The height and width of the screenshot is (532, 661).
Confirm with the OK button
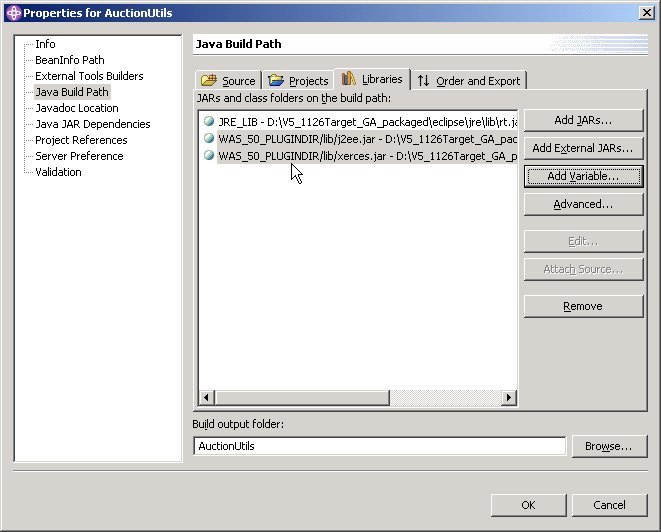pos(528,505)
